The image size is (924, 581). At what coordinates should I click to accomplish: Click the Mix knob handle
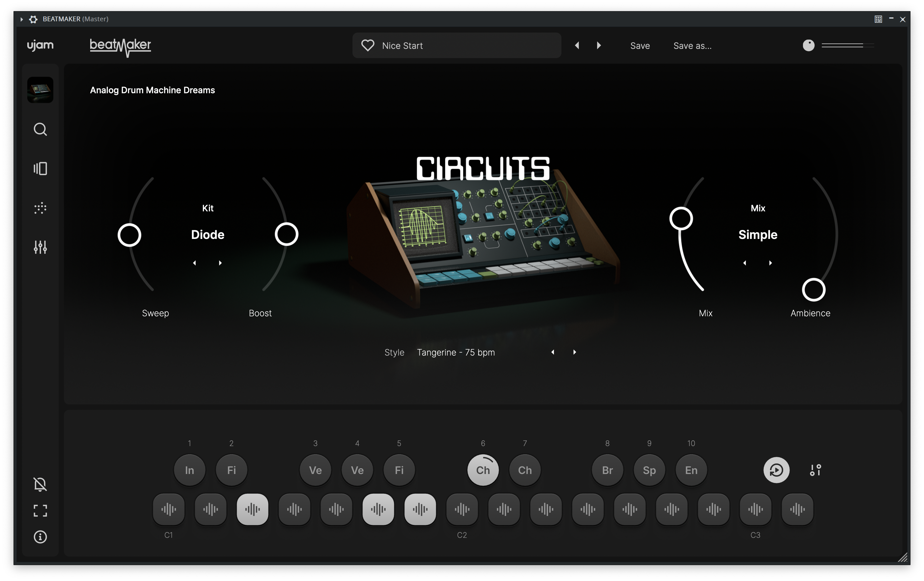click(x=681, y=219)
